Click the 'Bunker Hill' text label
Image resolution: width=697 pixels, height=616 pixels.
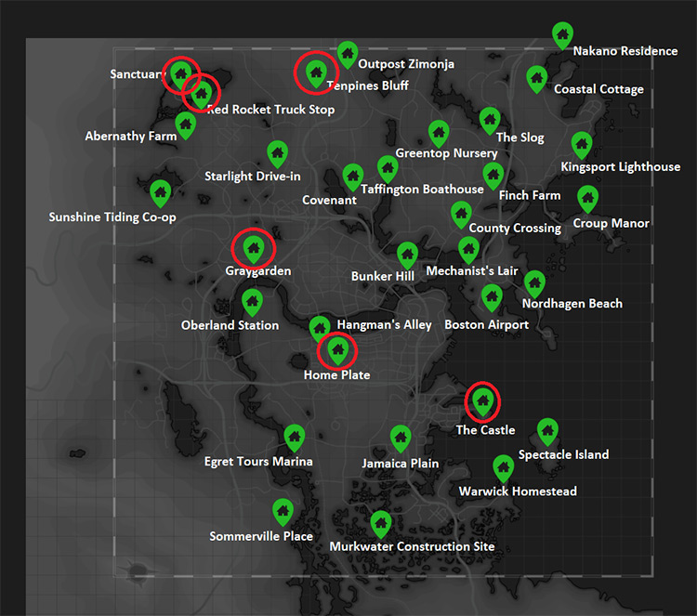(x=383, y=277)
